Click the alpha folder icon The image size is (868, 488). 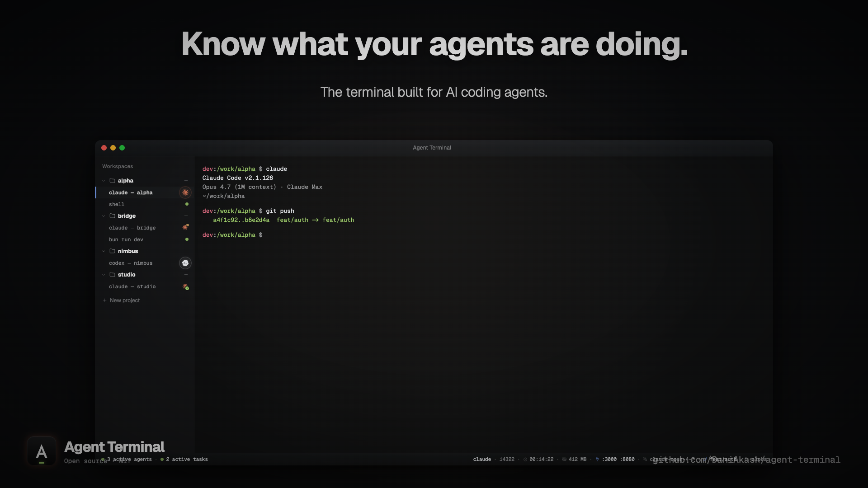[x=112, y=180]
